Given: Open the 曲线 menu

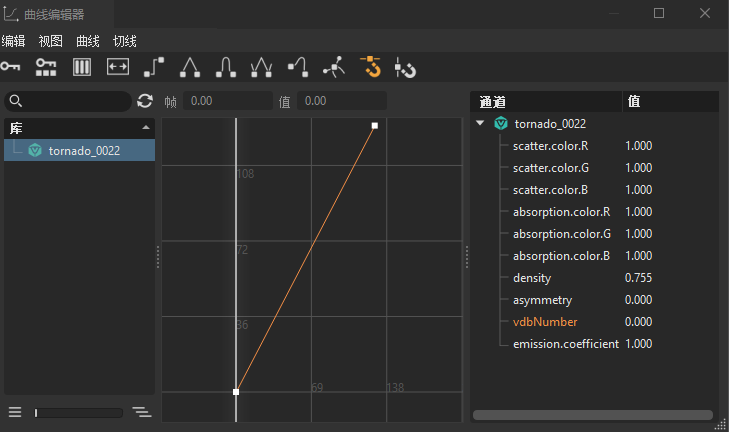Looking at the screenshot, I should tap(87, 41).
